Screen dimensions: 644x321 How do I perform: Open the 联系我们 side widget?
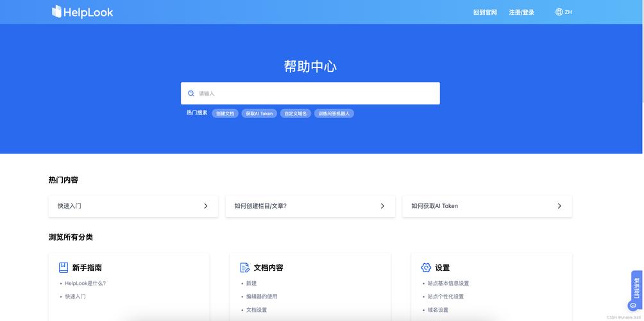tap(636, 286)
